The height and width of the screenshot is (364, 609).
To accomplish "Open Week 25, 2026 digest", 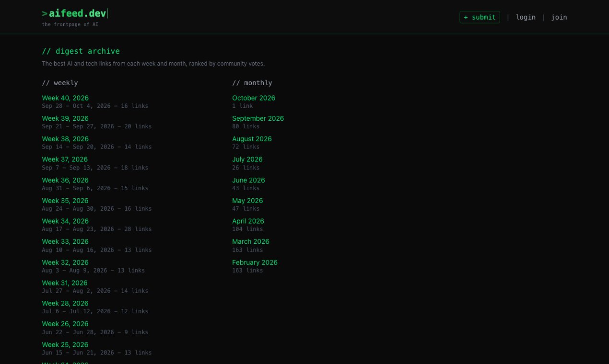I will pos(65,345).
